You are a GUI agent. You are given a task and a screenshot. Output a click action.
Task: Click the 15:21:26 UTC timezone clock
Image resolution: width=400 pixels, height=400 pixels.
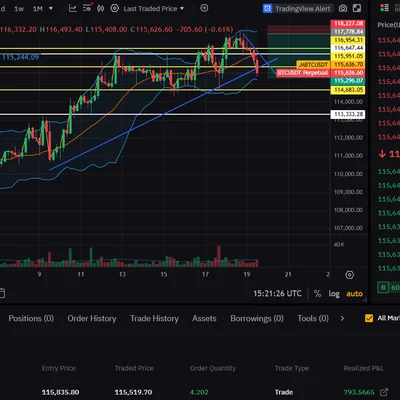[x=277, y=294]
